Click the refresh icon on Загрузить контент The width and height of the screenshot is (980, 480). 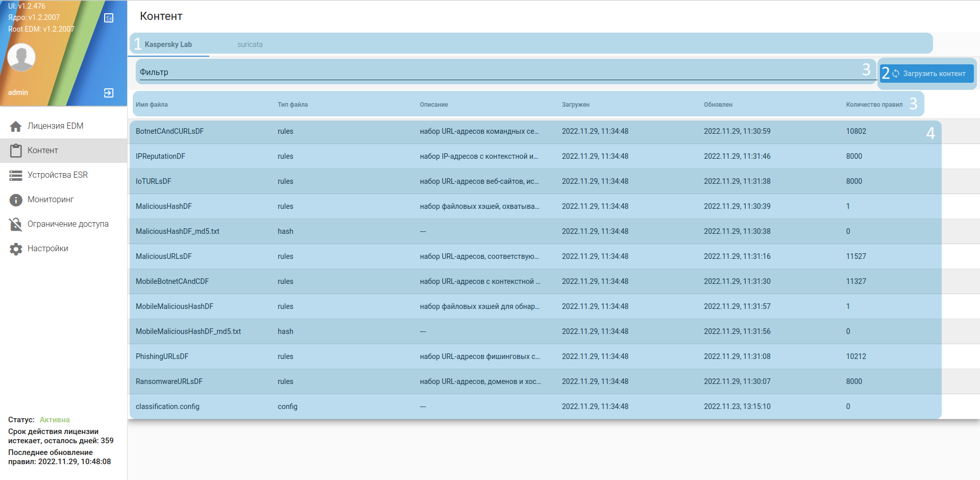tap(896, 74)
